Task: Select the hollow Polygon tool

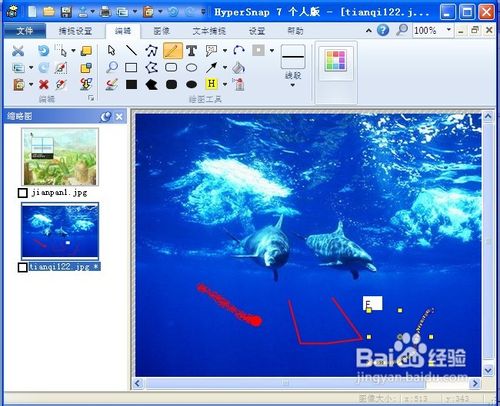Action: coord(151,68)
